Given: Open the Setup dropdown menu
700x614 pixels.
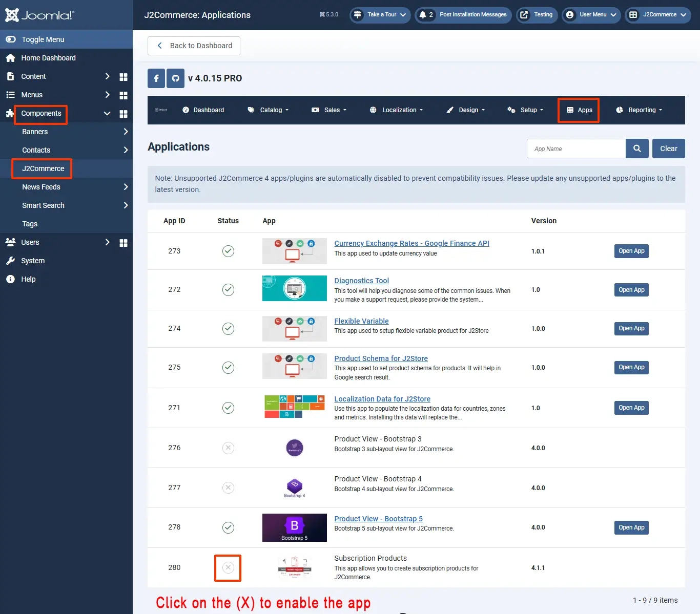Looking at the screenshot, I should pyautogui.click(x=525, y=110).
